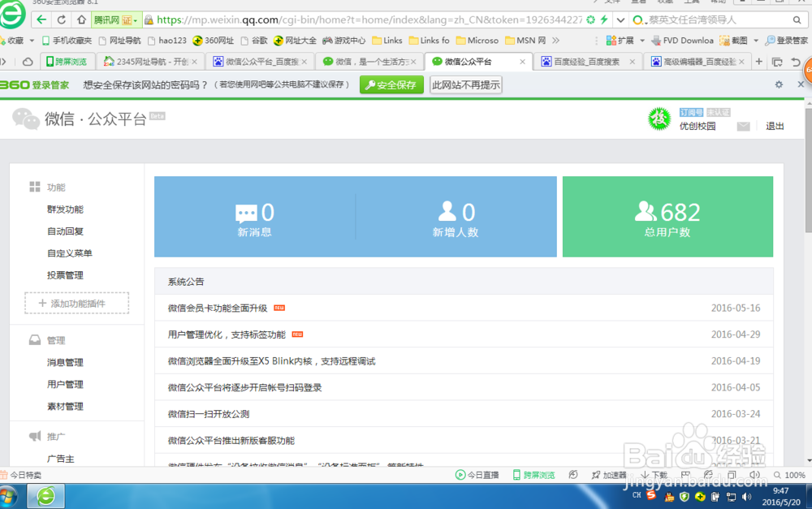
Task: Click the 总用户数 users icon
Action: (x=646, y=211)
